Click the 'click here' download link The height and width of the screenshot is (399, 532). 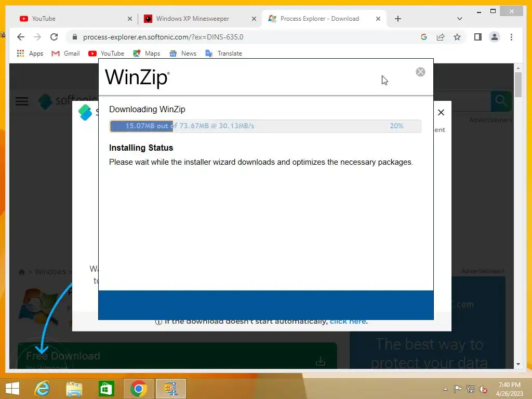click(349, 321)
